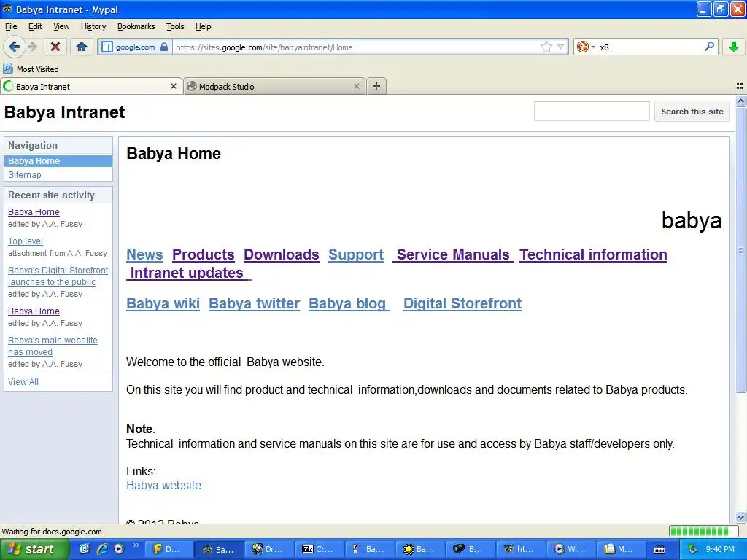Screen dimensions: 747x560
Task: Select the Babya Intranet tab
Action: click(91, 86)
